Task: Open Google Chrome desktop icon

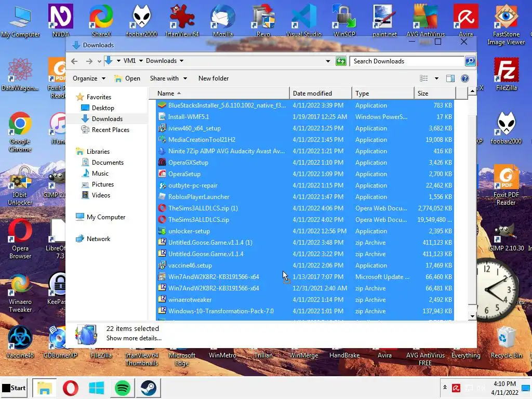Action: coord(20,131)
